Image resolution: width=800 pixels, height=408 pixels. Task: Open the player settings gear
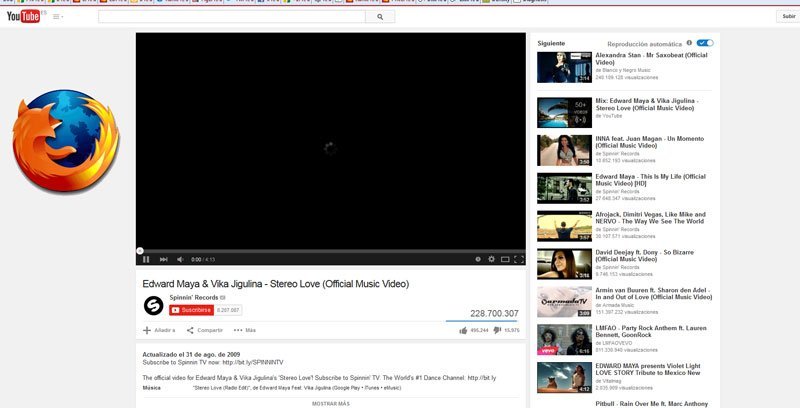click(x=491, y=259)
